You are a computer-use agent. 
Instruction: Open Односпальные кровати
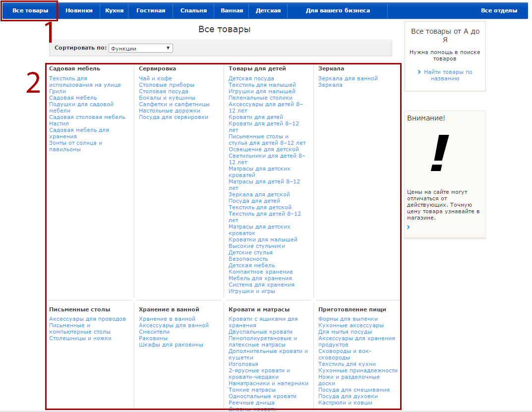(262, 397)
